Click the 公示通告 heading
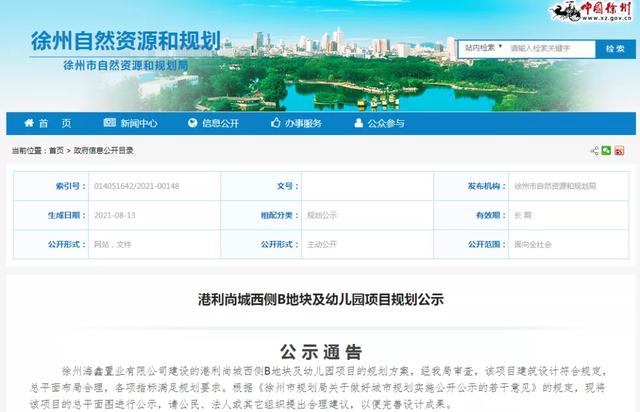The height and width of the screenshot is (412, 640). click(x=320, y=352)
